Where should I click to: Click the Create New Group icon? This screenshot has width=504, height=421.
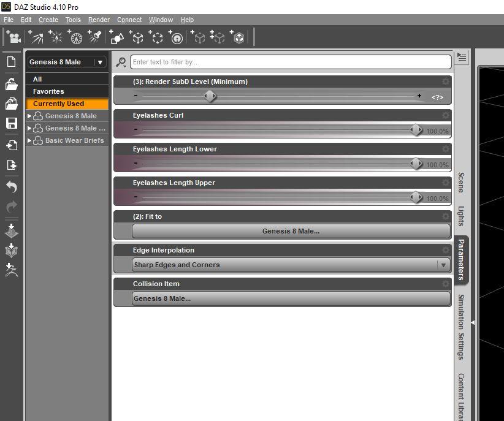click(156, 37)
